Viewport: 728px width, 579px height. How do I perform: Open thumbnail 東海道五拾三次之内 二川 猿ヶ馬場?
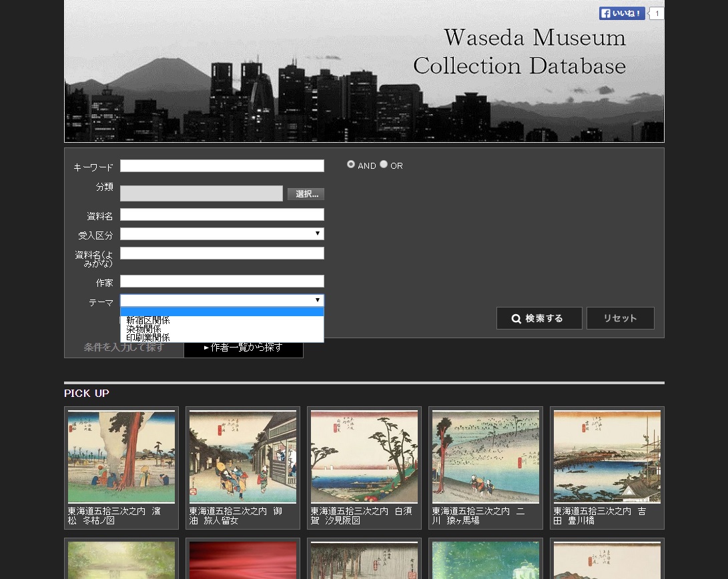point(486,456)
